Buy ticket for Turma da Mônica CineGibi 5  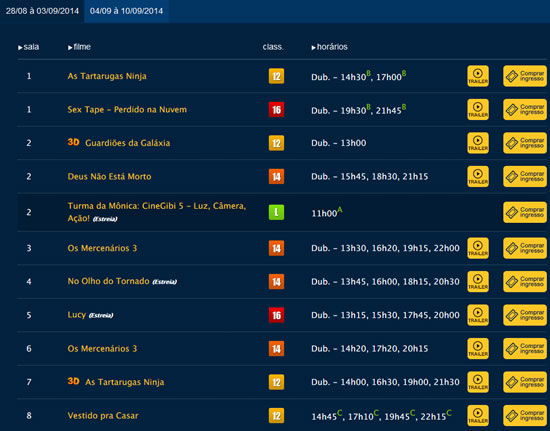click(525, 212)
